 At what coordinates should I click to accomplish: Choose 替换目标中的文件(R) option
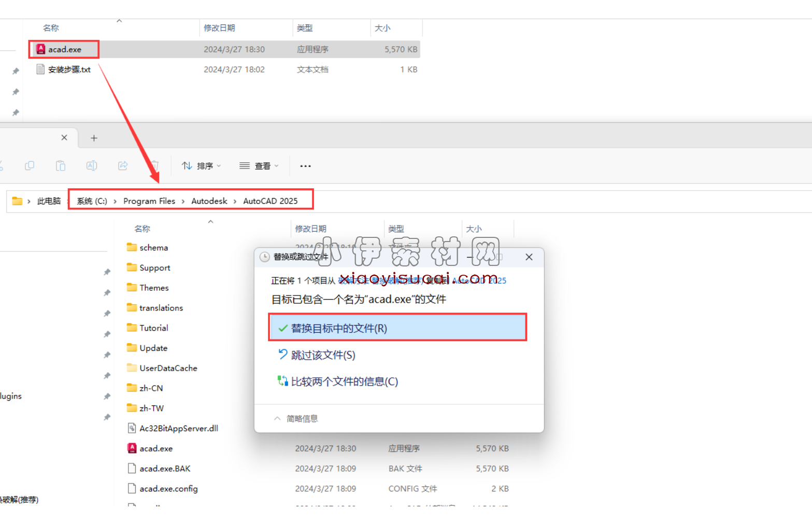[x=397, y=328]
